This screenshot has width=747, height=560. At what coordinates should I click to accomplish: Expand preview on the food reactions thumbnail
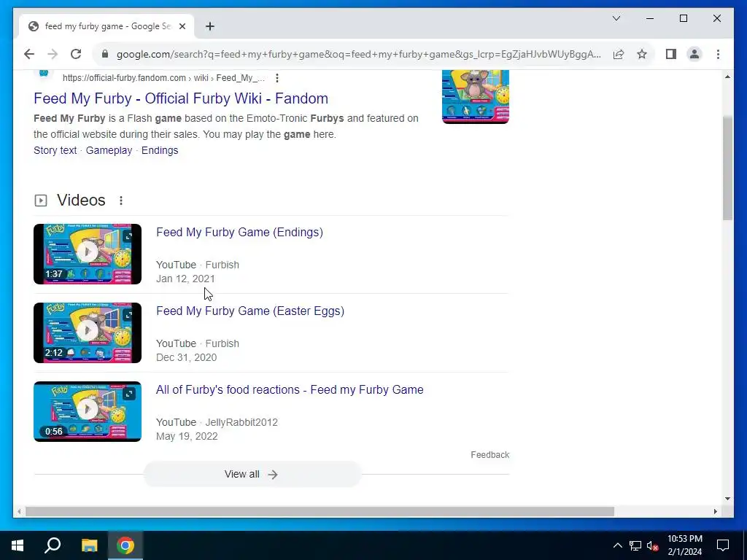128,393
